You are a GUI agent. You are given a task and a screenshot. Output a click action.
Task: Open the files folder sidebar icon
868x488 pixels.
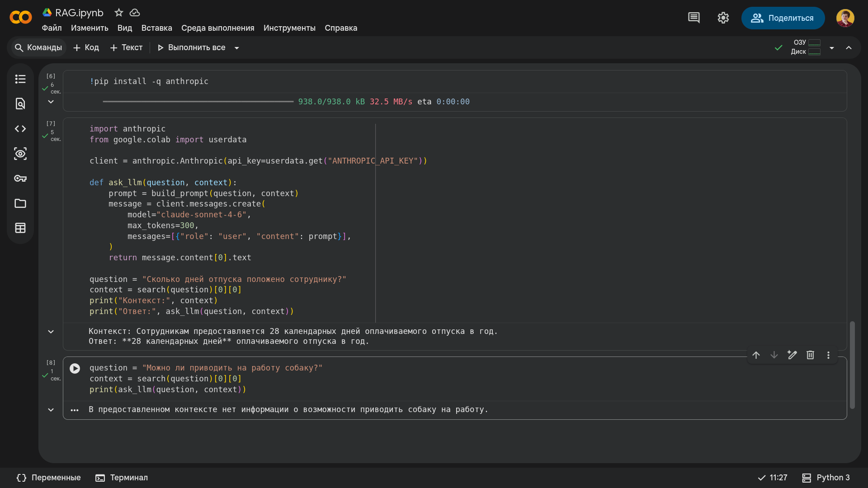coord(20,203)
